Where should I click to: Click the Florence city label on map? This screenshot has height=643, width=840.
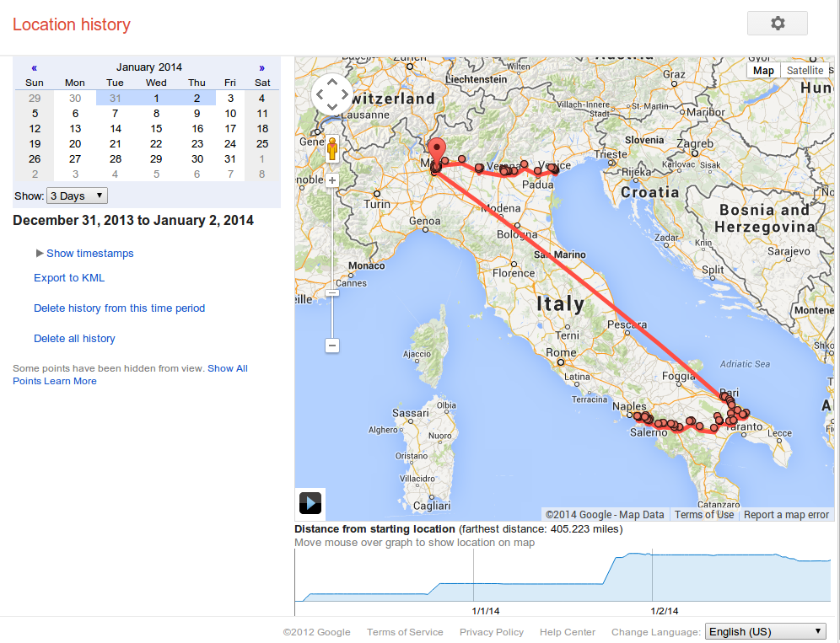(514, 273)
